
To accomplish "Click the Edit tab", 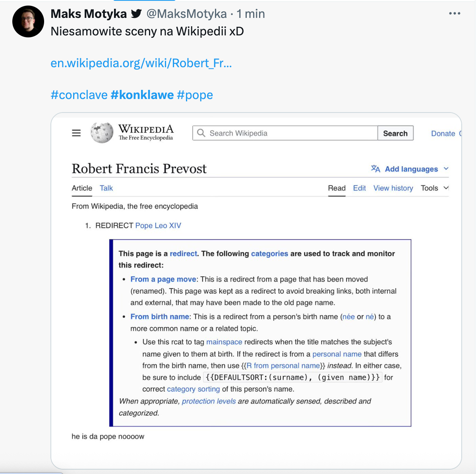I will 359,188.
